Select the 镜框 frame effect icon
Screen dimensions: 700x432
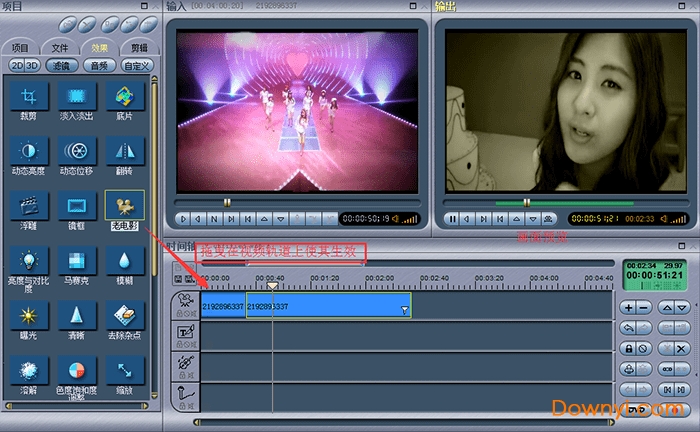point(75,205)
